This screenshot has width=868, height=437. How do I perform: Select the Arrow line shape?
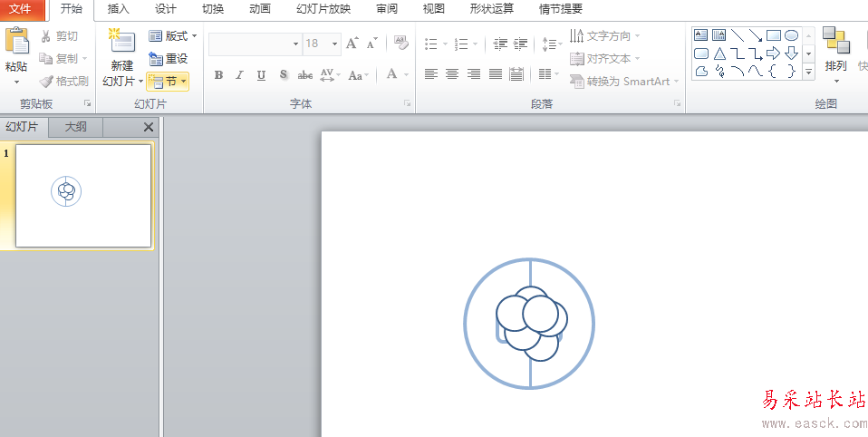coord(755,35)
